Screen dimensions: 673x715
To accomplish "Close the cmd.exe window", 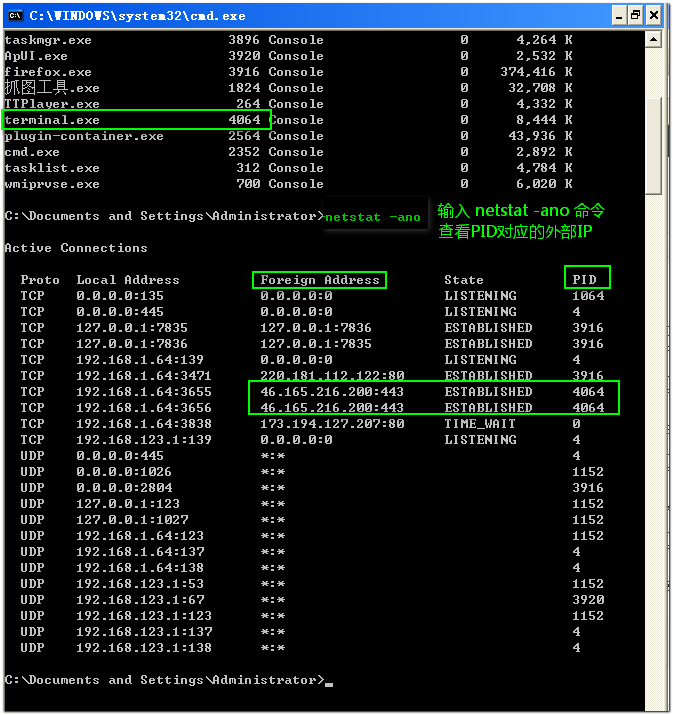I will (x=652, y=15).
